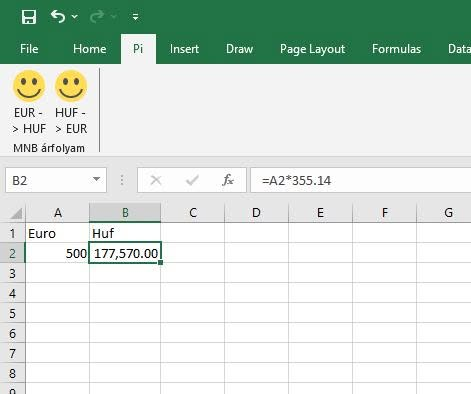Open the Formulas ribbon tab

[396, 49]
